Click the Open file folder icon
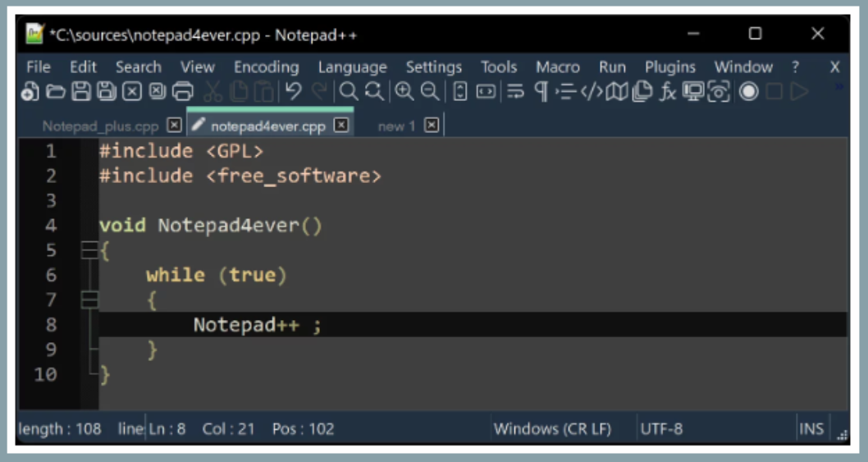The image size is (868, 462). tap(55, 91)
